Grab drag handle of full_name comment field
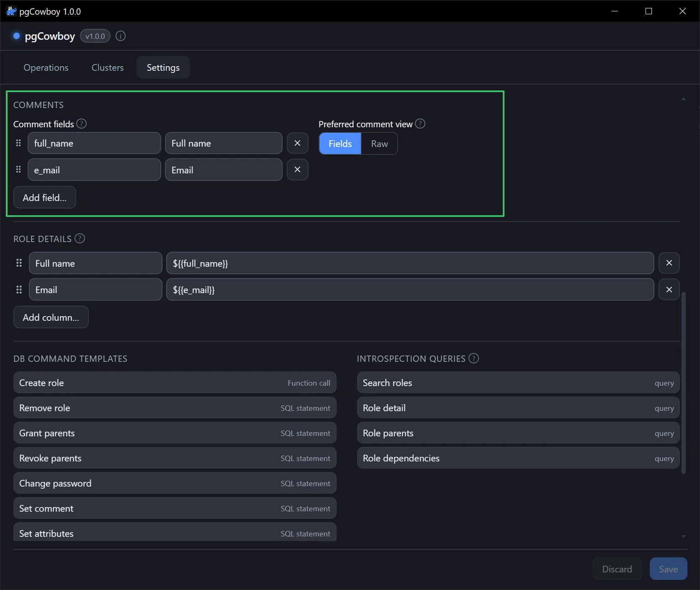This screenshot has width=700, height=590. [18, 143]
